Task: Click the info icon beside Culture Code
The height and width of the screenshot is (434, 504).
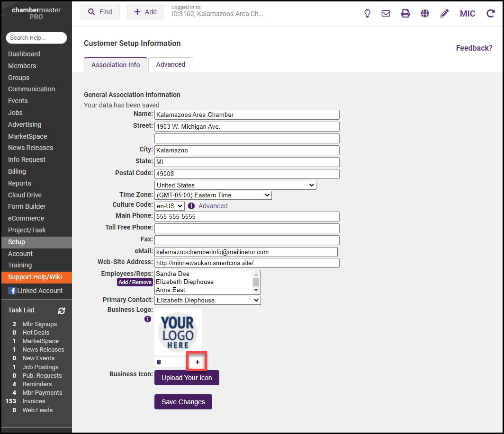Action: point(191,206)
